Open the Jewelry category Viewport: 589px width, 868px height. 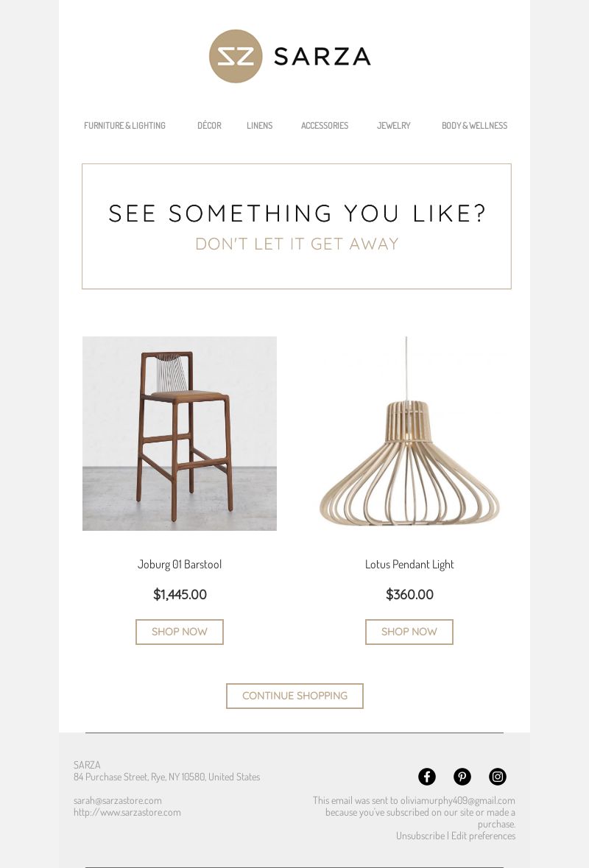coord(394,126)
